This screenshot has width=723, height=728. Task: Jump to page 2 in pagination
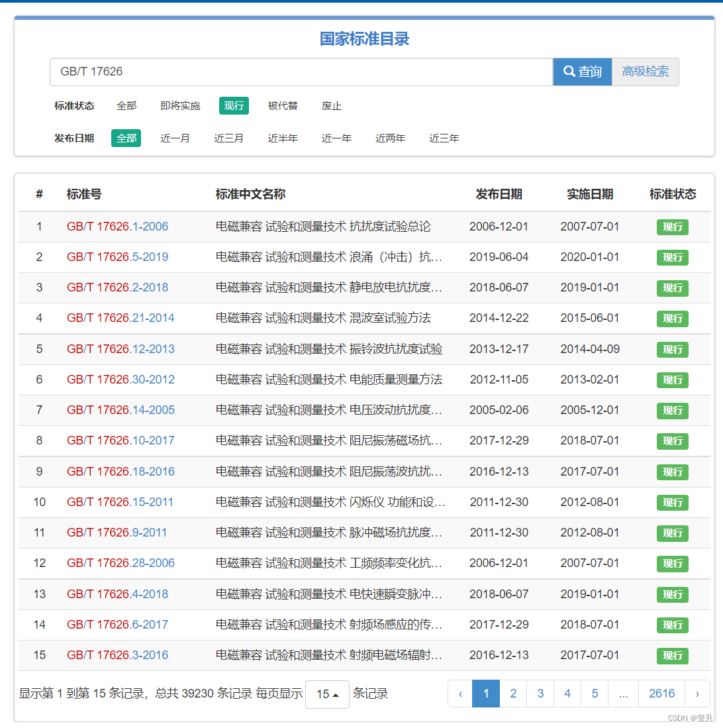[513, 694]
